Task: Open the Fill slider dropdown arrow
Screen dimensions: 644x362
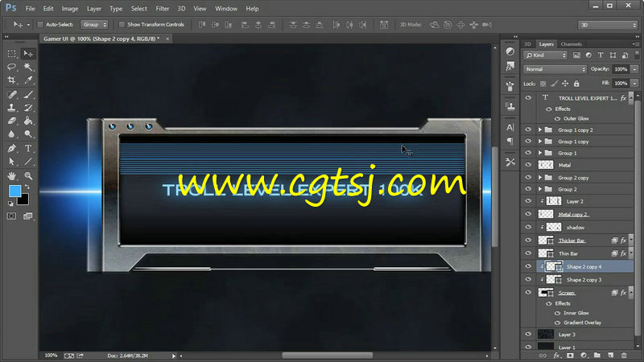Action: [x=635, y=84]
